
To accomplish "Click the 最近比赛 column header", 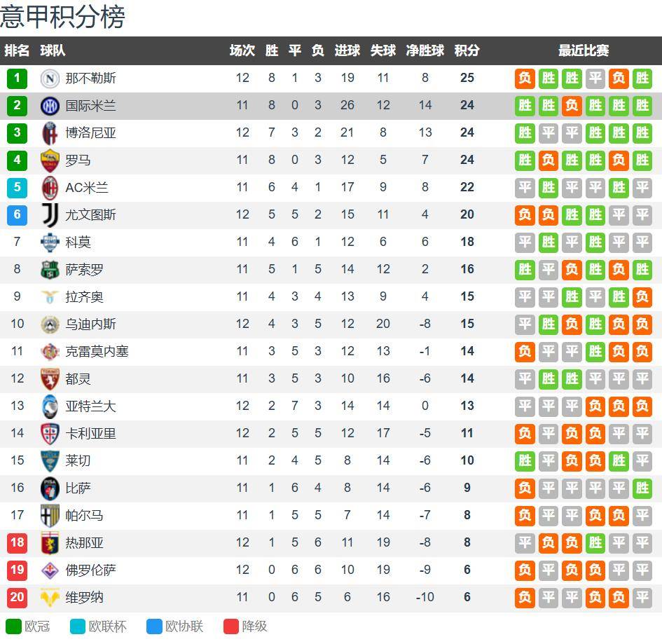I will point(584,51).
